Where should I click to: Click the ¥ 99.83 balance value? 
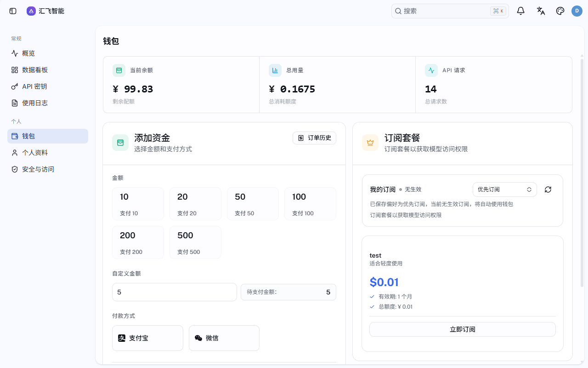pos(133,89)
